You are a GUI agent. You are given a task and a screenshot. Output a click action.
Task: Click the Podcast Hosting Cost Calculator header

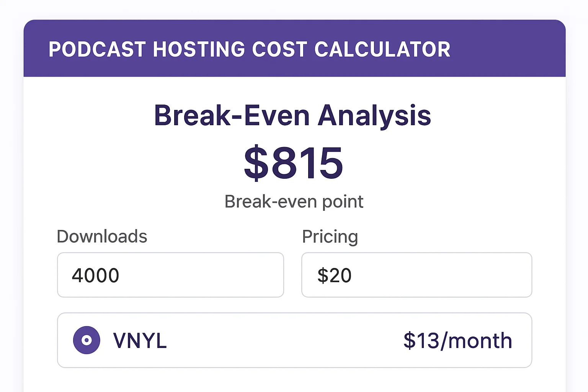tap(250, 49)
